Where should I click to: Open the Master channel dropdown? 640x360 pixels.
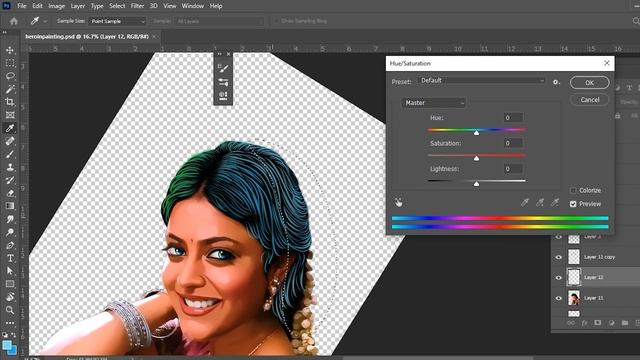tap(434, 103)
